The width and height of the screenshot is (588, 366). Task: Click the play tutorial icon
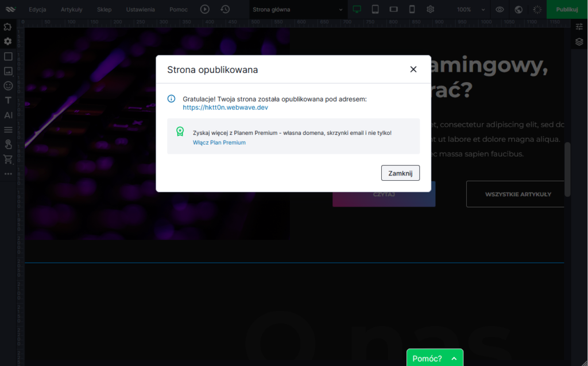[x=205, y=9]
